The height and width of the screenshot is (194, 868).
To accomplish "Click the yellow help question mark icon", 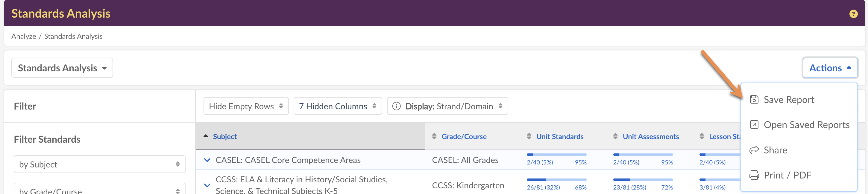I will coord(853,14).
